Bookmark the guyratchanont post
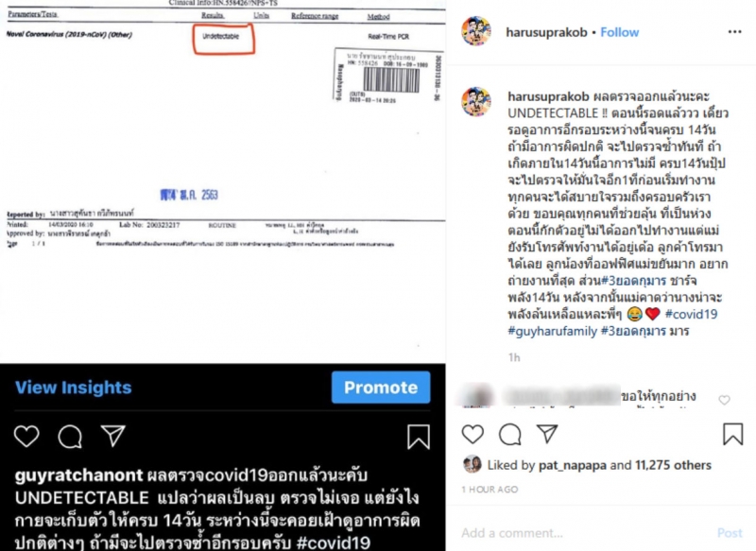Screen dimensions: 756x551 point(418,437)
